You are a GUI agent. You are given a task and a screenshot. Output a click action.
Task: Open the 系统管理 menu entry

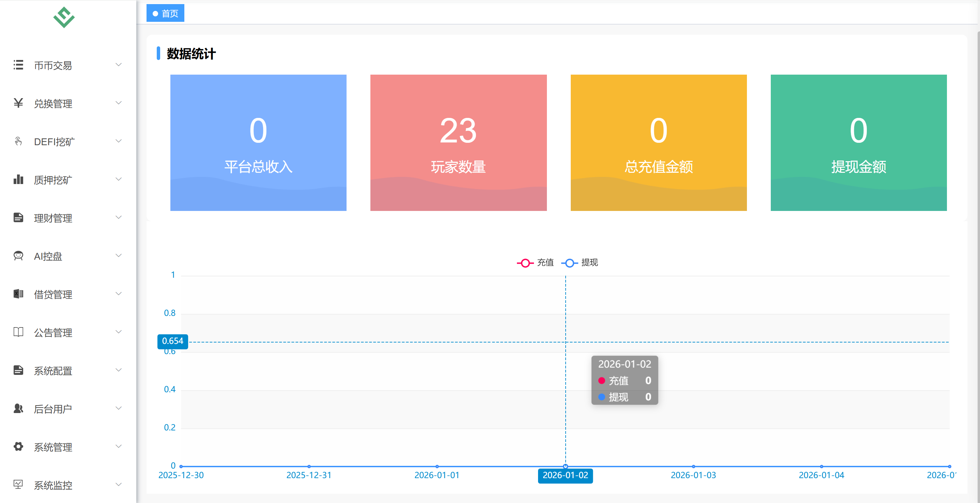[x=52, y=447]
